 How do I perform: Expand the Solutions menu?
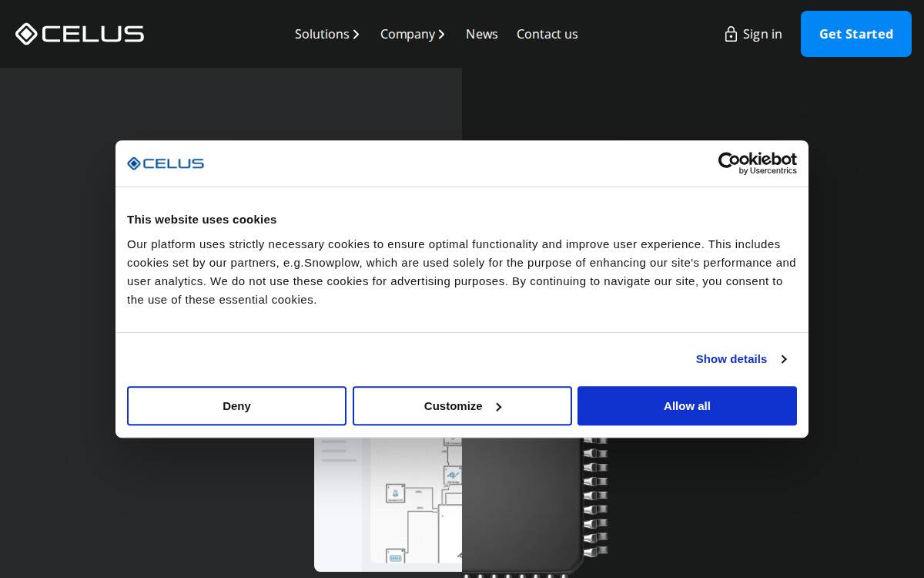click(x=327, y=34)
